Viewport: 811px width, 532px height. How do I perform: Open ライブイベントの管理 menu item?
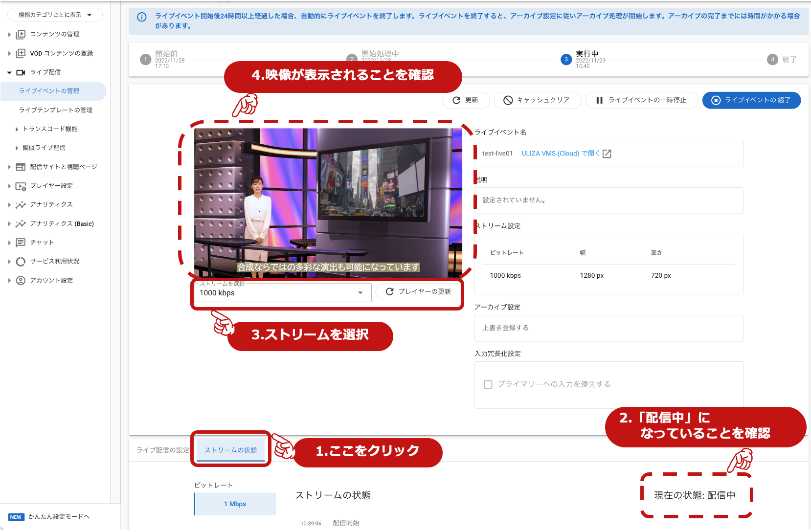click(x=53, y=91)
